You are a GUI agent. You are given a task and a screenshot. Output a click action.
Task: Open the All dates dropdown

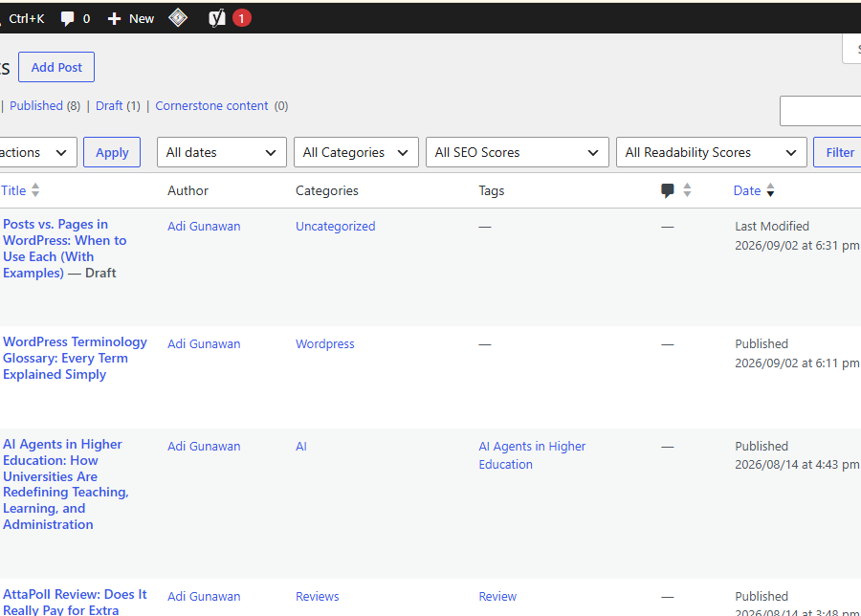tap(221, 152)
